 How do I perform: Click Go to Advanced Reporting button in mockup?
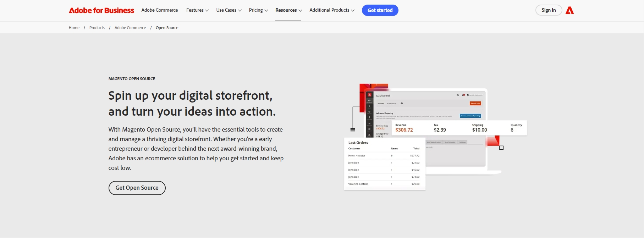[470, 116]
